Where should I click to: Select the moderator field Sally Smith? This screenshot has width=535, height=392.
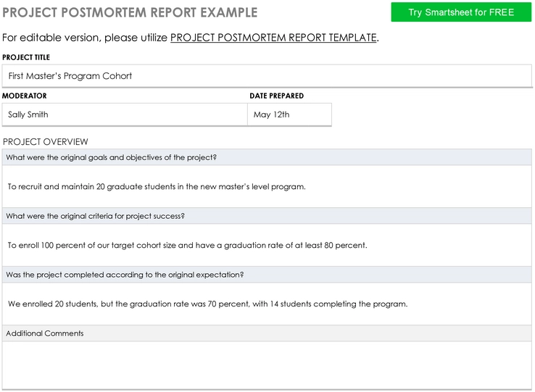click(x=125, y=114)
